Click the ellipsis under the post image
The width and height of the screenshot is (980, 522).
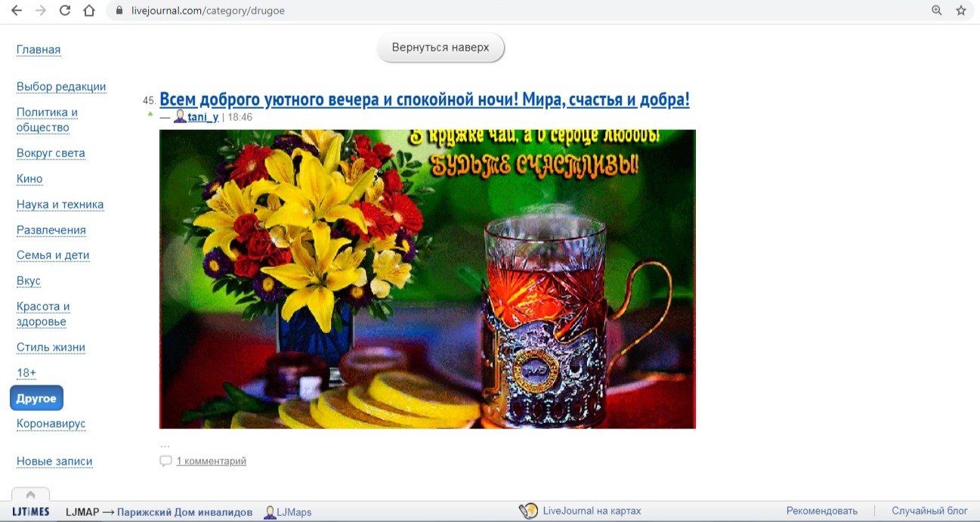coord(165,445)
